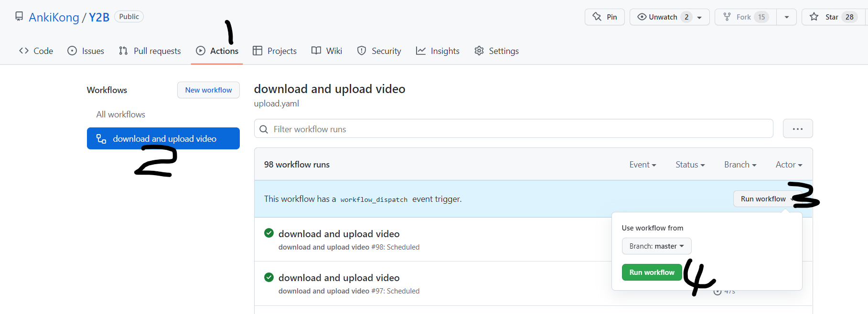Click the upload.yaml file link
Viewport: 868px width, 314px height.
pos(277,104)
